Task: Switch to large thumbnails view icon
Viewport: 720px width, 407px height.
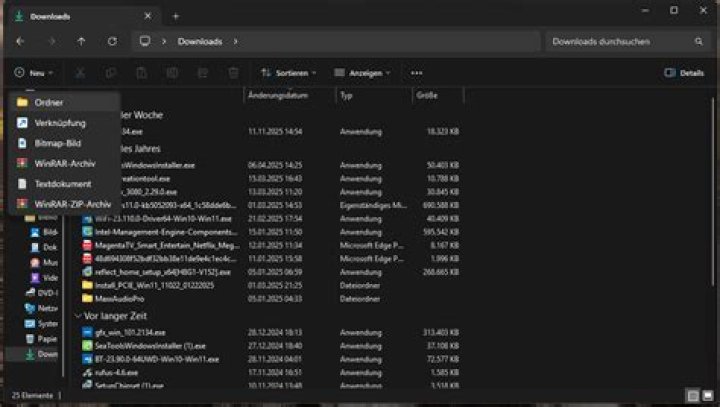Action: 708,395
